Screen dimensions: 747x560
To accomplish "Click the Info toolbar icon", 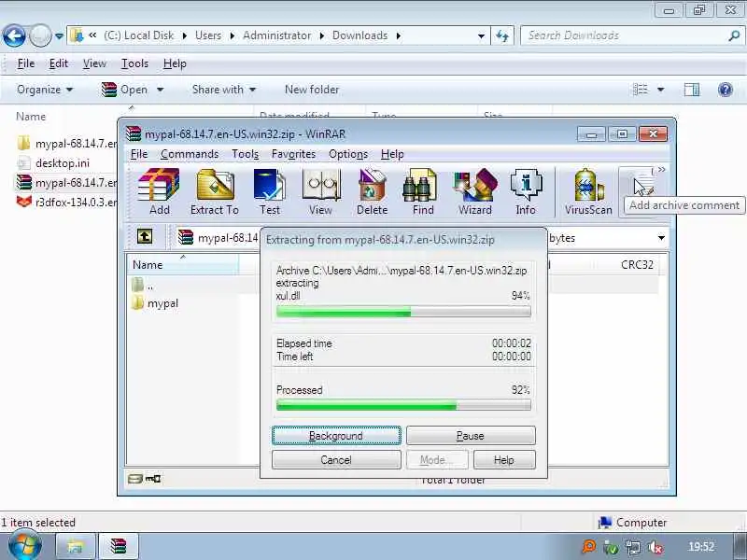I will coord(526,192).
